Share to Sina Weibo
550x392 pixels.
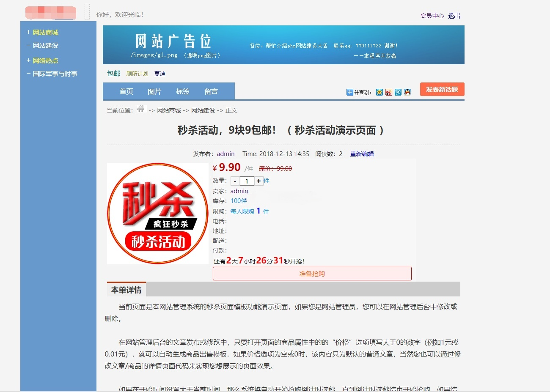pyautogui.click(x=389, y=92)
